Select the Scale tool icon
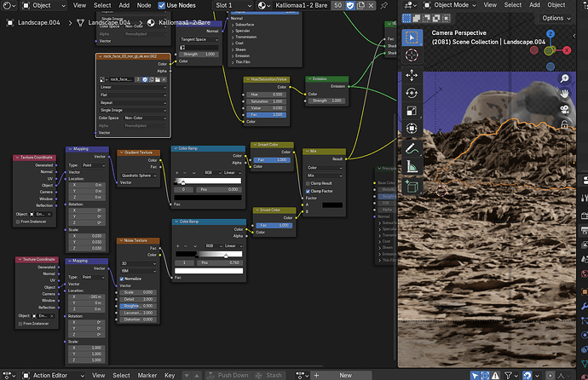 point(412,111)
